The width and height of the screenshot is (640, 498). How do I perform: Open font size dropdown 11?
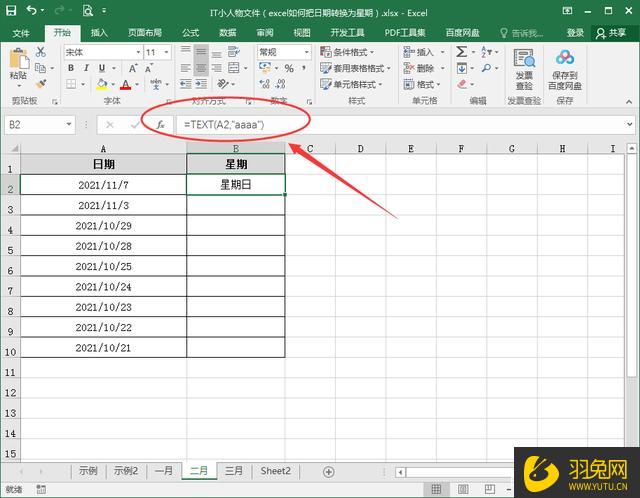point(166,52)
